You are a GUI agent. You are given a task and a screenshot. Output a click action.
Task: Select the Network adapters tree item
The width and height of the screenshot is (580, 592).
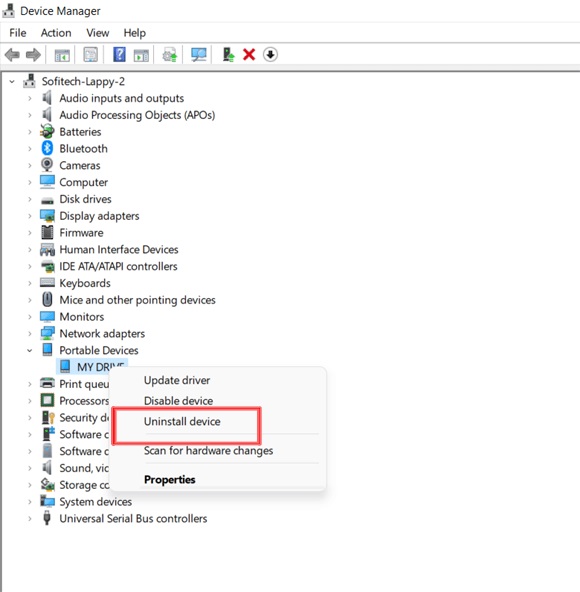click(102, 334)
